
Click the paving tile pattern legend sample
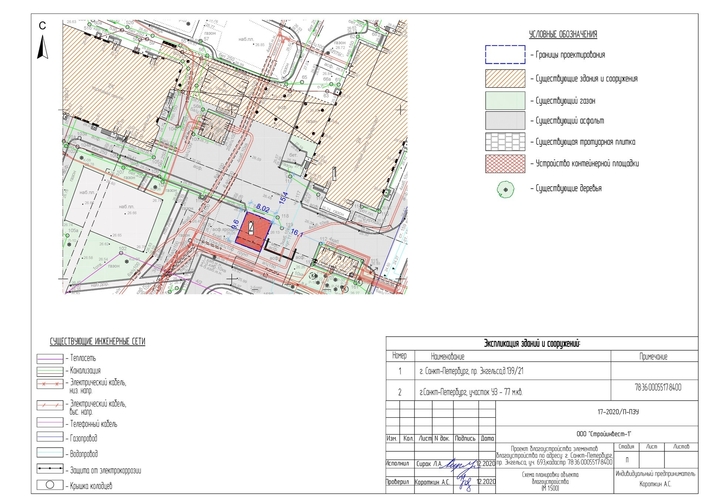tap(505, 142)
